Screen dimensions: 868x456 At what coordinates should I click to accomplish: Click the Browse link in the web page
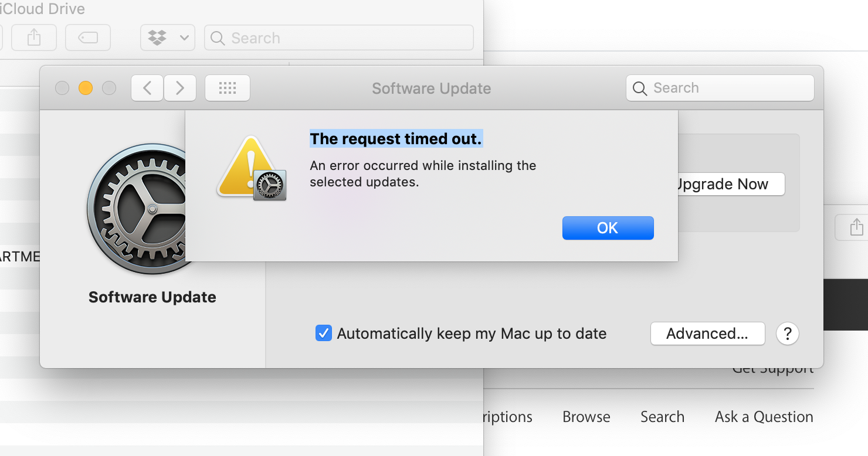586,417
